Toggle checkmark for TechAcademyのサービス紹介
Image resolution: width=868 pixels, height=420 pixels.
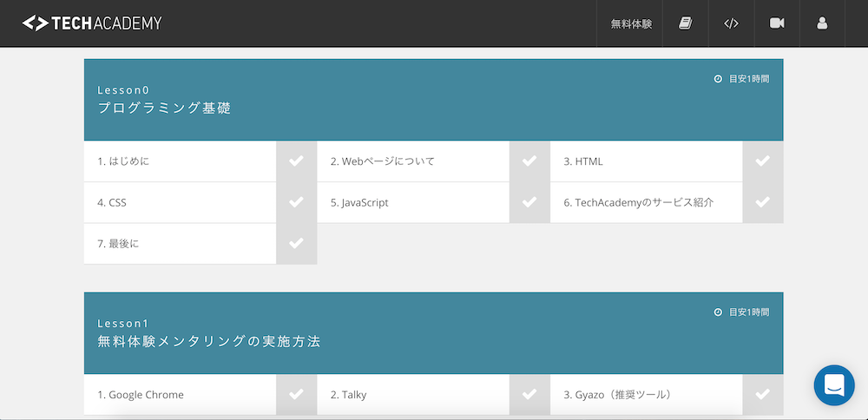(763, 202)
